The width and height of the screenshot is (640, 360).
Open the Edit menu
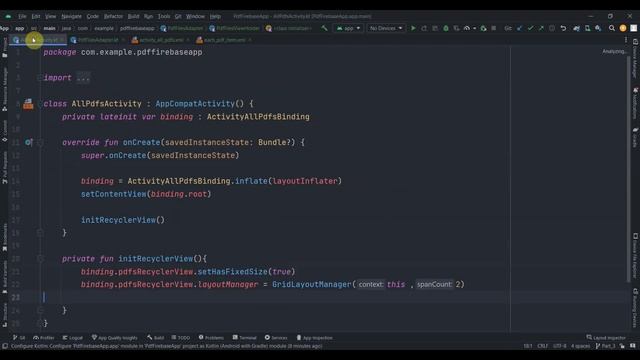pos(36,16)
